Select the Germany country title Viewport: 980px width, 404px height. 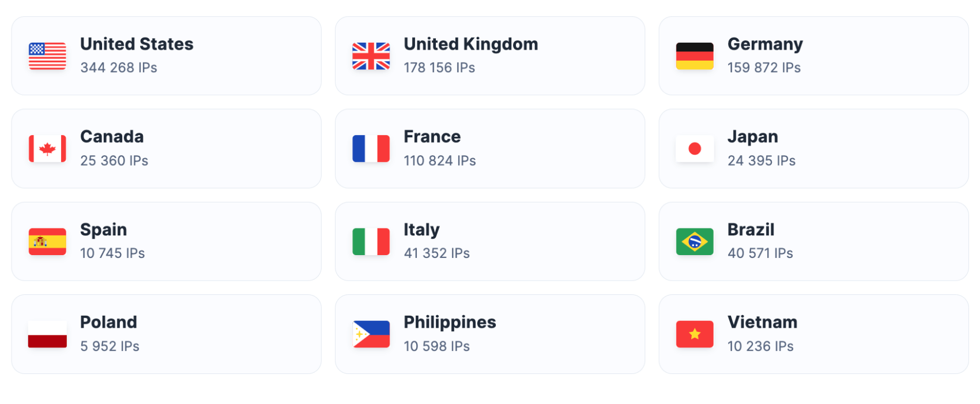[x=765, y=44]
